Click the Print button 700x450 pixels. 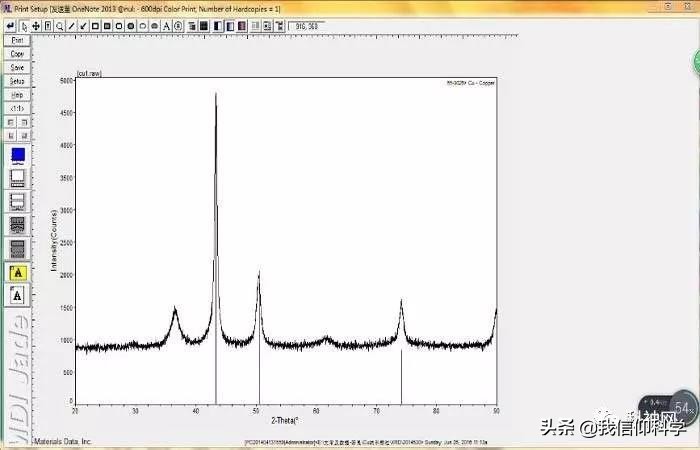pos(17,40)
